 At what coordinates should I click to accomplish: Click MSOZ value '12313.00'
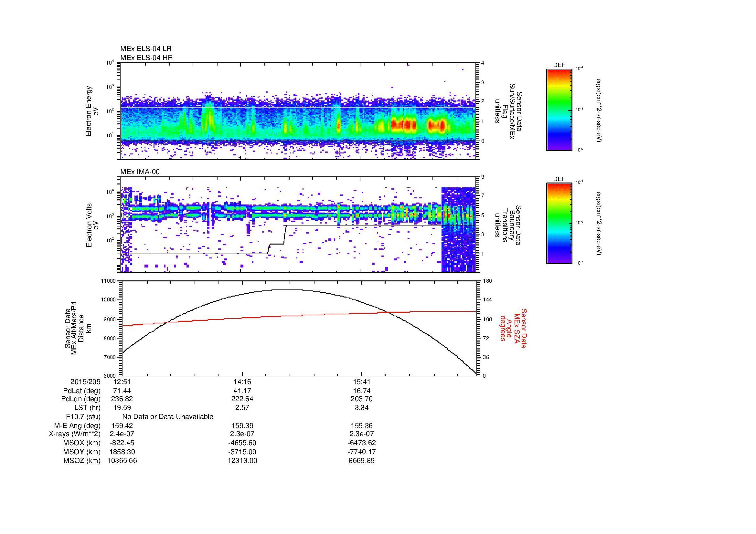(x=242, y=461)
